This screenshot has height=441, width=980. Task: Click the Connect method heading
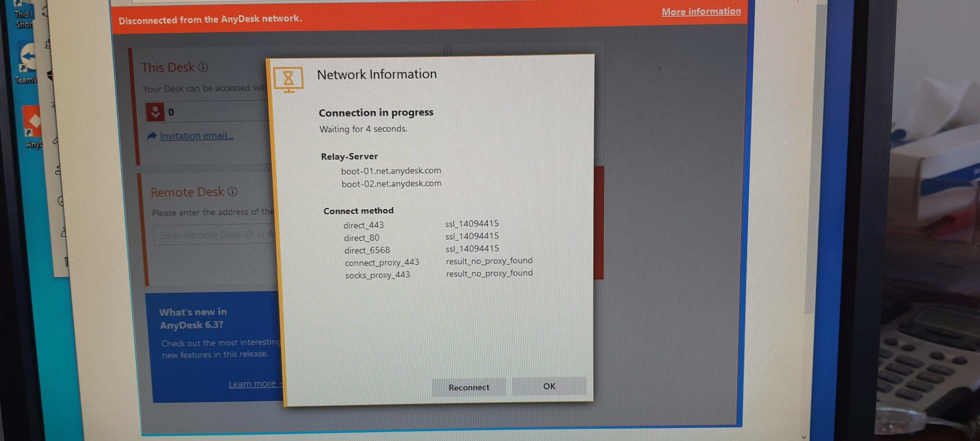(358, 211)
